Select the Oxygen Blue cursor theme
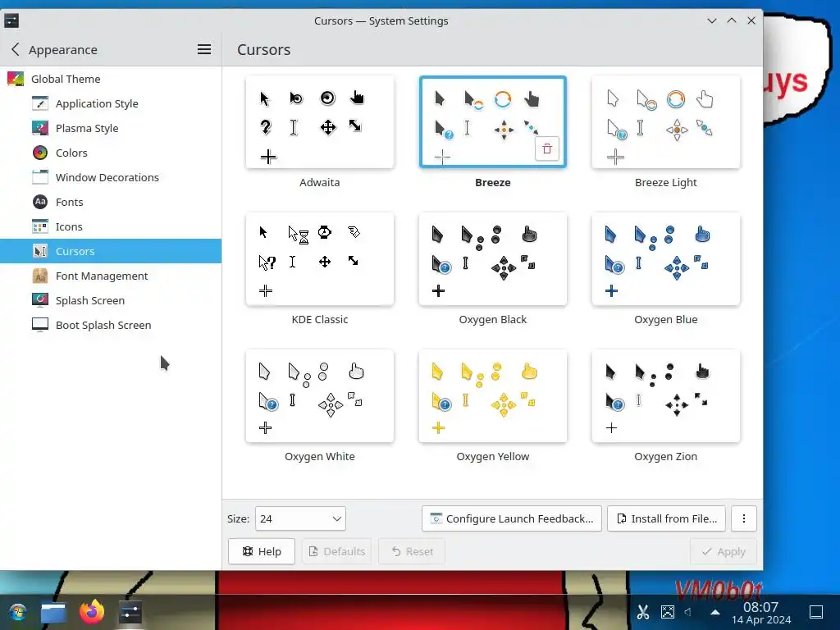Image resolution: width=840 pixels, height=630 pixels. click(666, 259)
